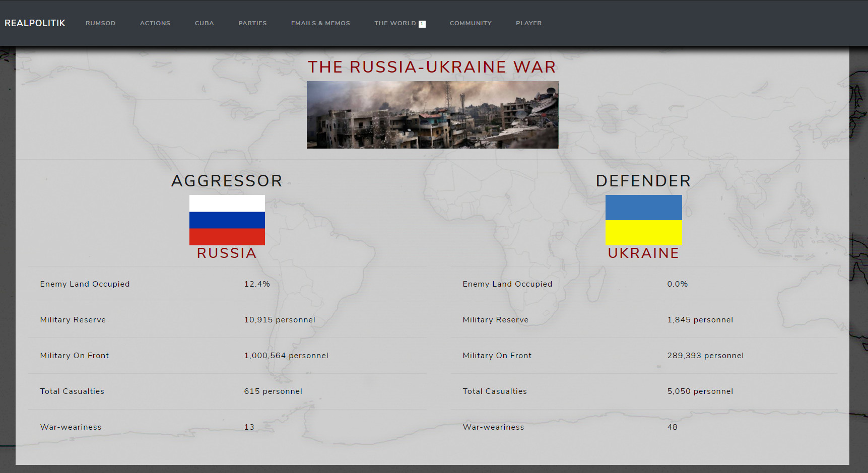Click the RUSSIA country name link
The image size is (868, 473).
227,253
